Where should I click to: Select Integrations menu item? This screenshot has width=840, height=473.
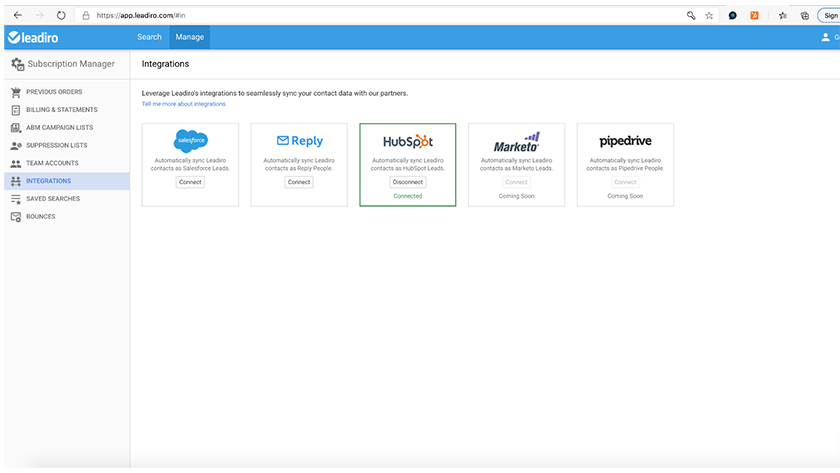pos(67,181)
